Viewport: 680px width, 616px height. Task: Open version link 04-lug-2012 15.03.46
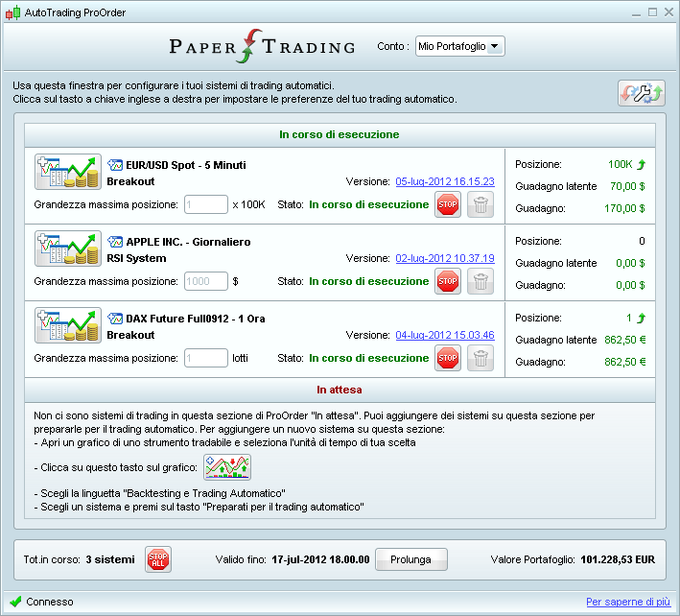coord(445,335)
